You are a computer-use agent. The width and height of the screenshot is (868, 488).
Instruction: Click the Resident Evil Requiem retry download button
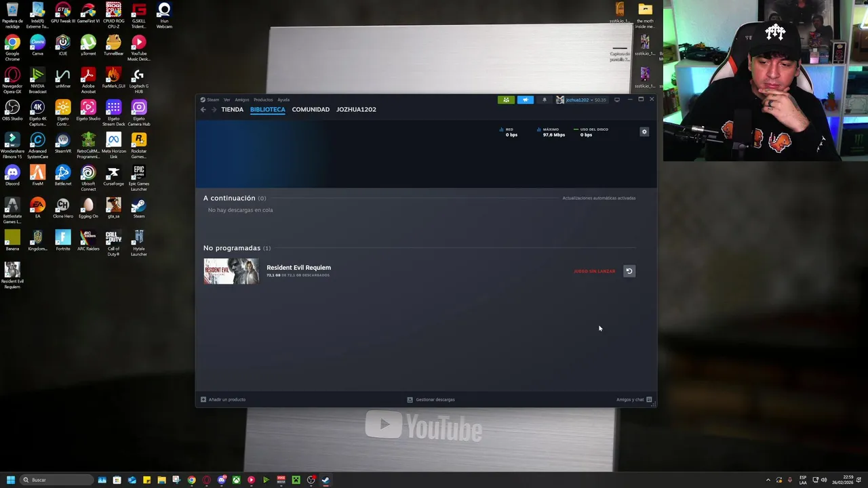pyautogui.click(x=629, y=271)
